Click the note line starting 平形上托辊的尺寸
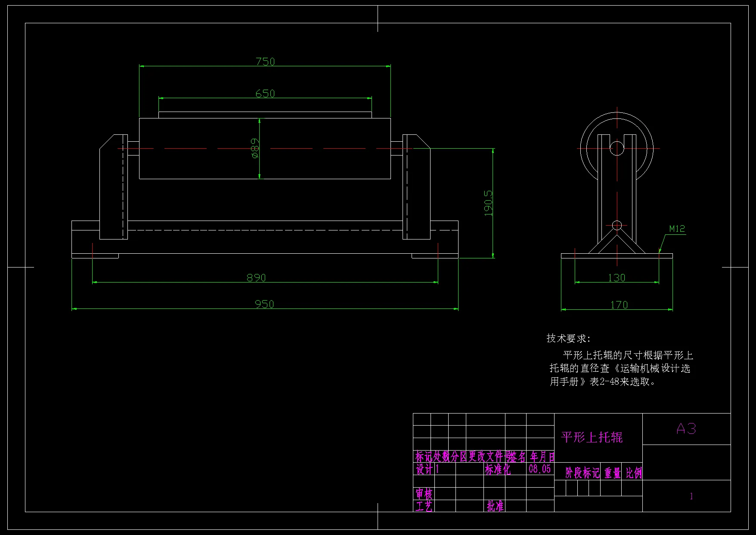This screenshot has height=535, width=756. point(628,355)
